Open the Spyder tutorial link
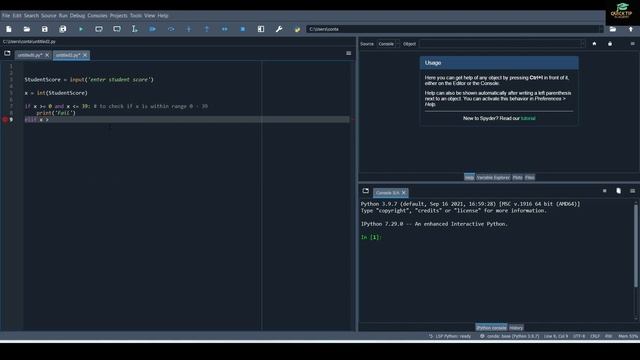Image resolution: width=640 pixels, height=360 pixels. (x=528, y=118)
